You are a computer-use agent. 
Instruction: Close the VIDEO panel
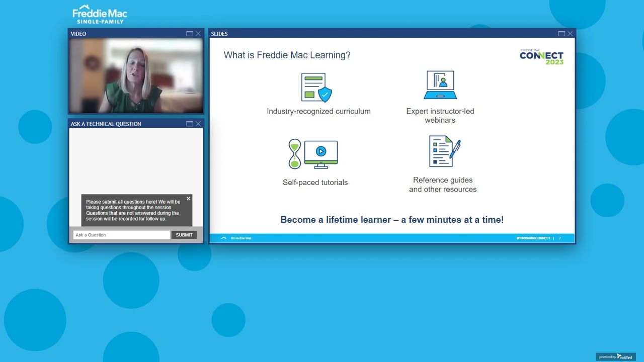coord(198,34)
